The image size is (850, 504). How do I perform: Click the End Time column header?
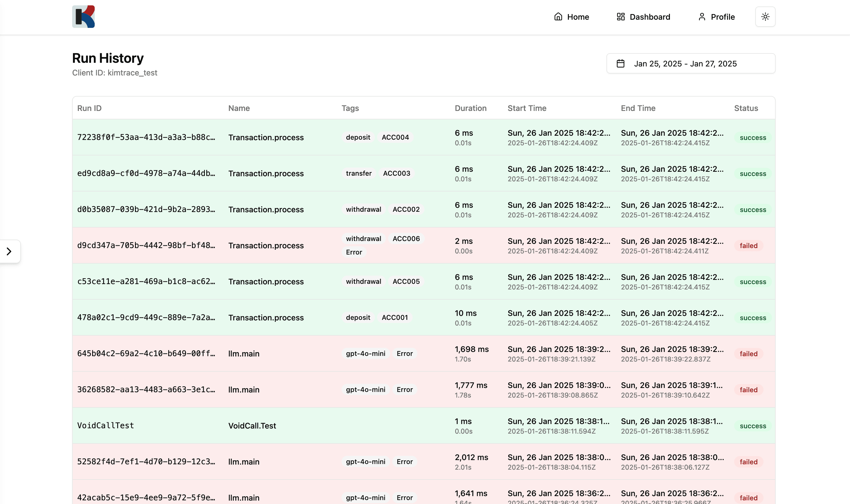click(x=638, y=108)
